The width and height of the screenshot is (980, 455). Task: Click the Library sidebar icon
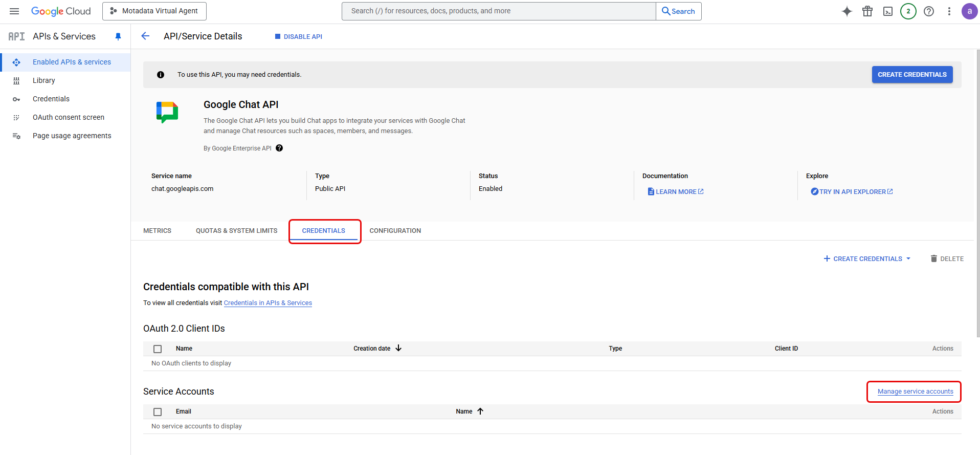(16, 81)
